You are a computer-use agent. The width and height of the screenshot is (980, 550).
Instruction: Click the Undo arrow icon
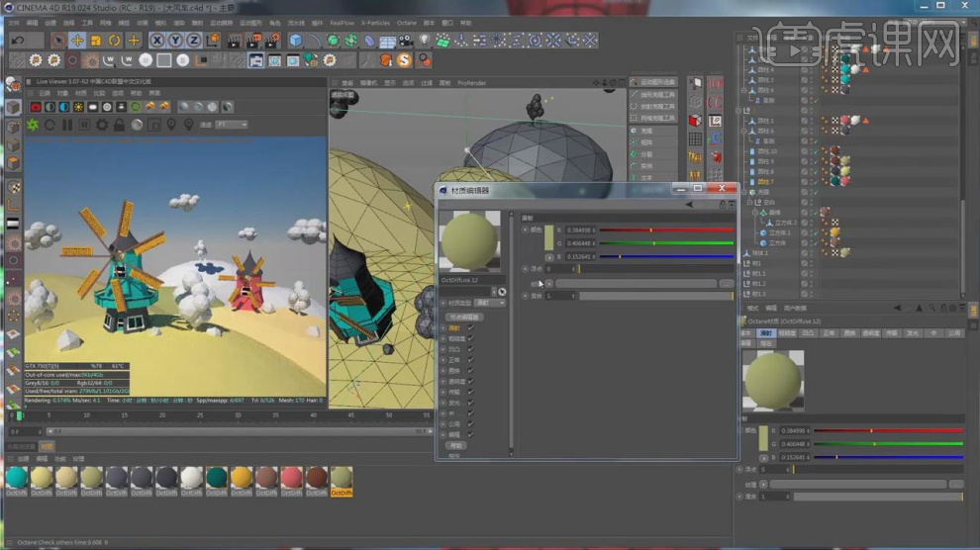pyautogui.click(x=17, y=41)
